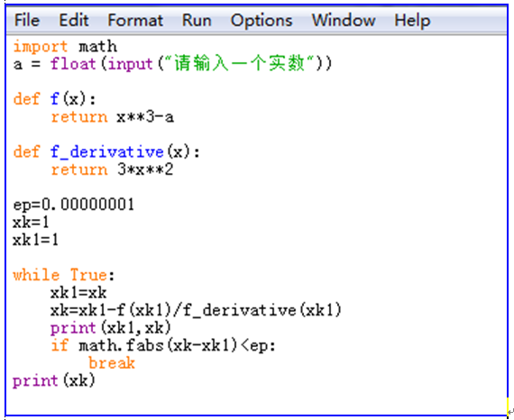Click the 'def f_derivative(x):' line
514x420 pixels.
tap(106, 151)
